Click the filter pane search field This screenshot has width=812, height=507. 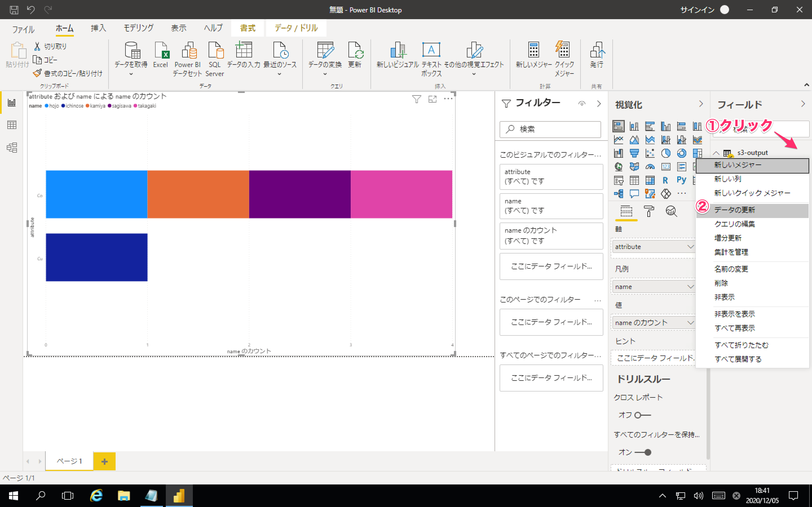pos(550,129)
